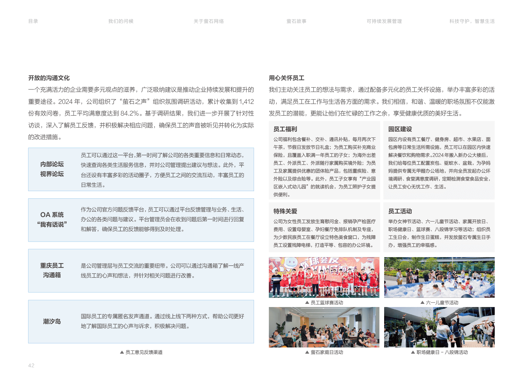Click the OA系统 "我有话说" card label

[x=52, y=220]
